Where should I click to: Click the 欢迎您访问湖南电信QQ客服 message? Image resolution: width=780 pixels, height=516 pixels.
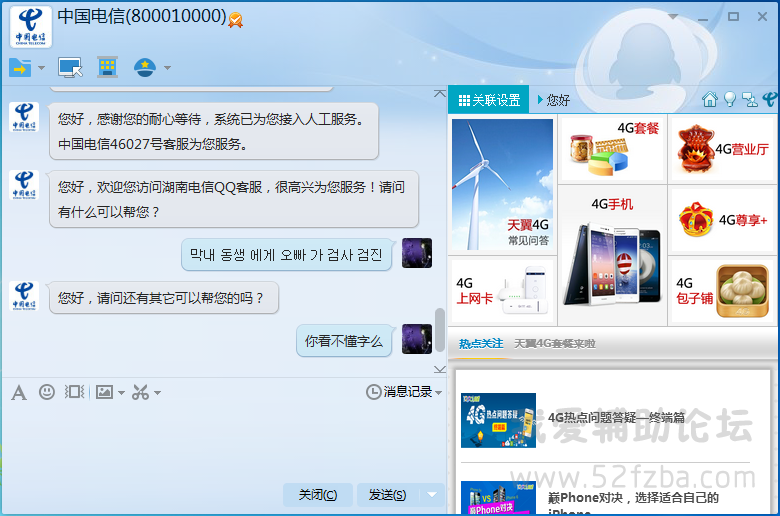coord(234,200)
